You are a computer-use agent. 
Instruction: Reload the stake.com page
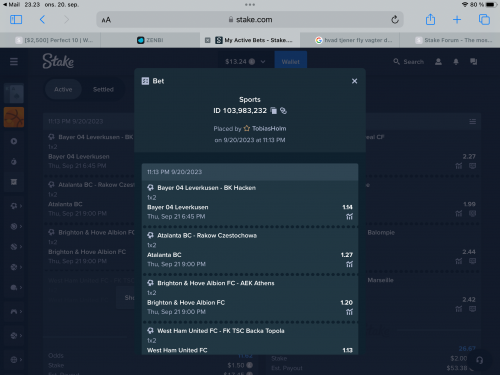click(x=395, y=20)
